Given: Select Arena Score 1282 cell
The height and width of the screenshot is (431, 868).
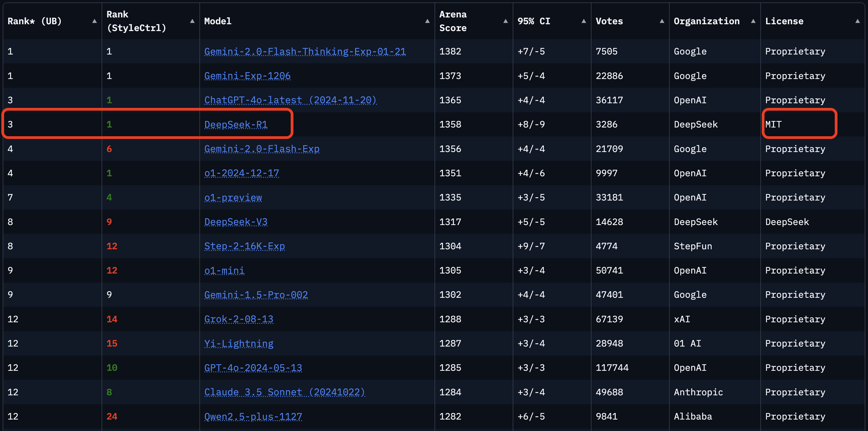Looking at the screenshot, I should [450, 417].
